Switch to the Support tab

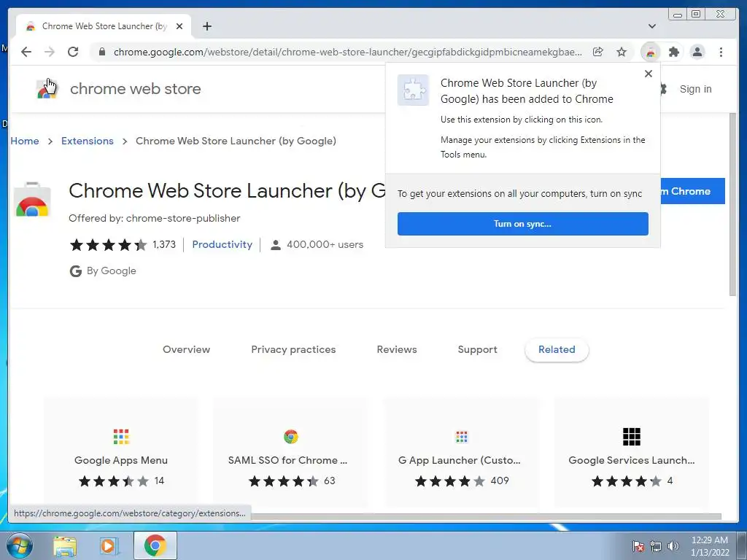pyautogui.click(x=477, y=349)
